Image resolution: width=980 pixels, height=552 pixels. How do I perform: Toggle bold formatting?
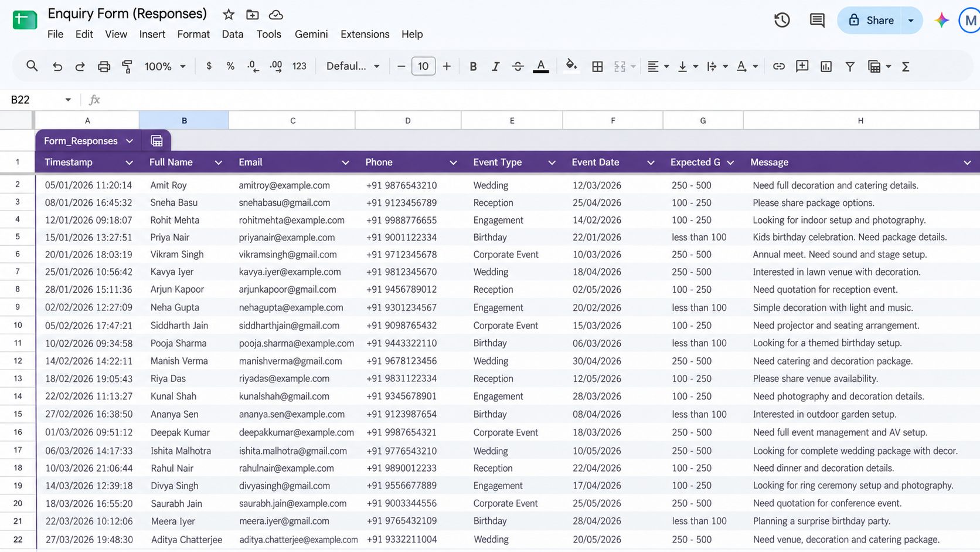click(x=473, y=67)
